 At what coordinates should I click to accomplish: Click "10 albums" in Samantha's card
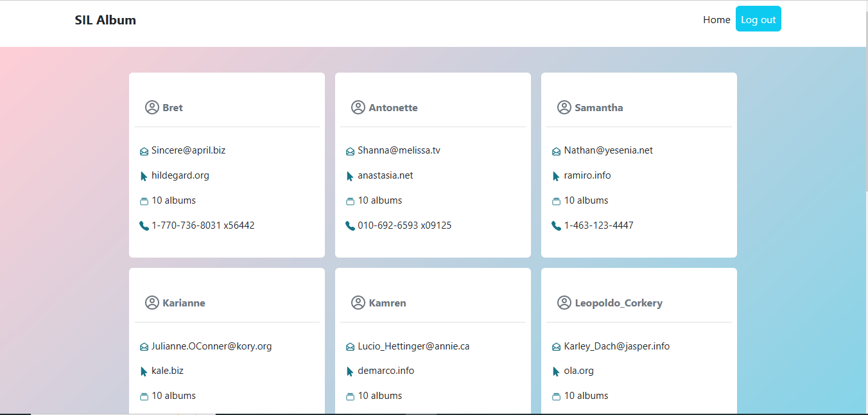[586, 200]
